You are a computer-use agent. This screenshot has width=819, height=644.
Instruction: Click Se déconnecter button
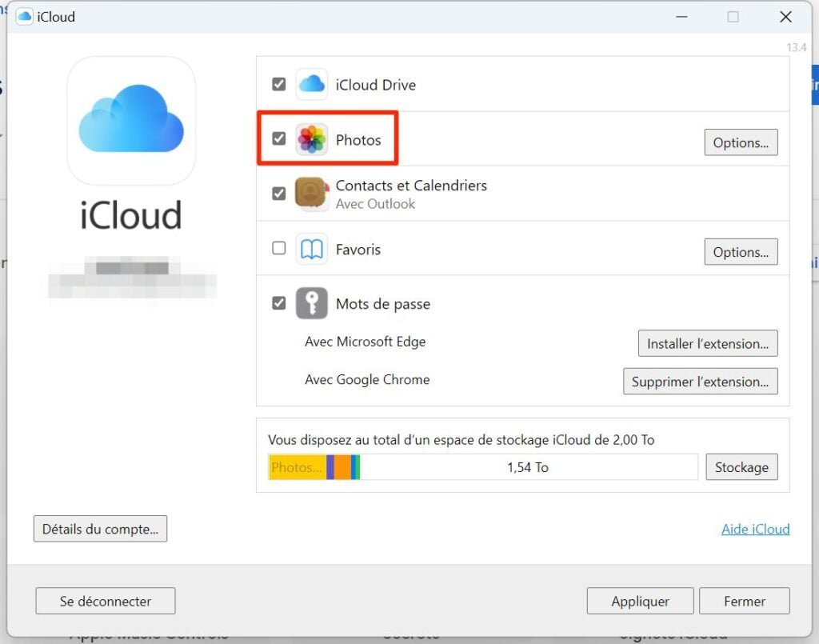click(x=106, y=601)
